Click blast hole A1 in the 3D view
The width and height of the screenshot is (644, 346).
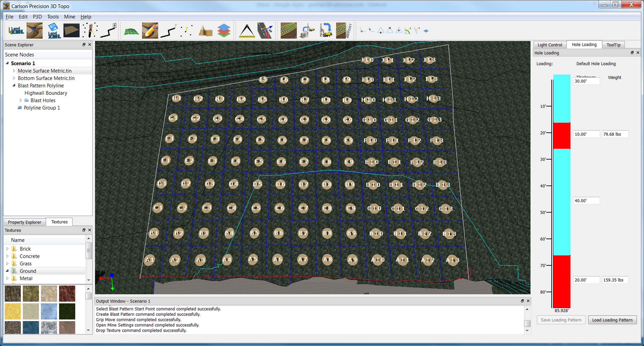[149, 260]
